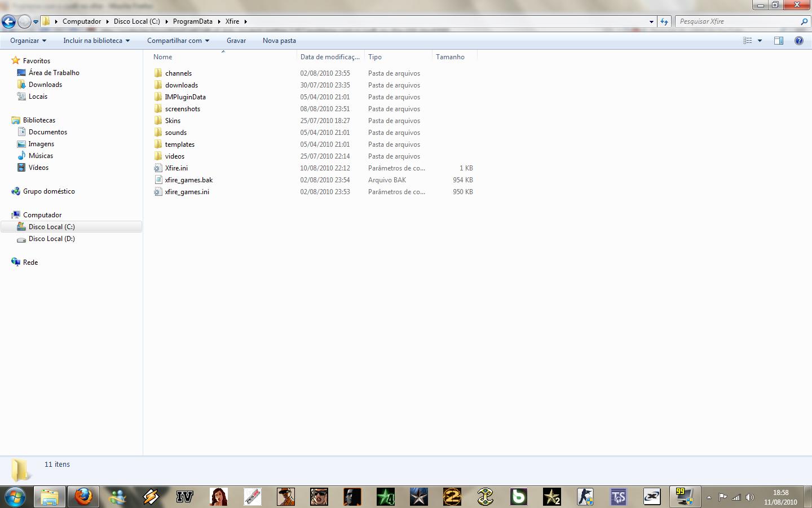Sort by Data de modificação column
Screen dimensions: 812x508
click(x=330, y=57)
